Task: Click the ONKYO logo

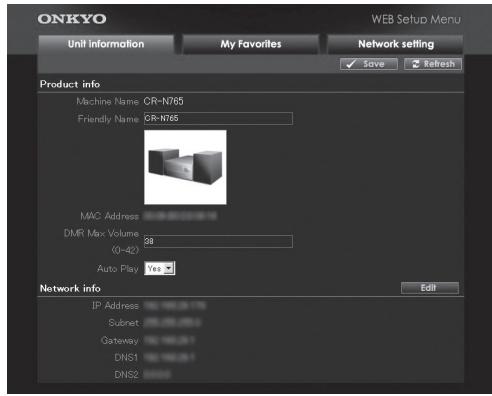Action: [72, 19]
